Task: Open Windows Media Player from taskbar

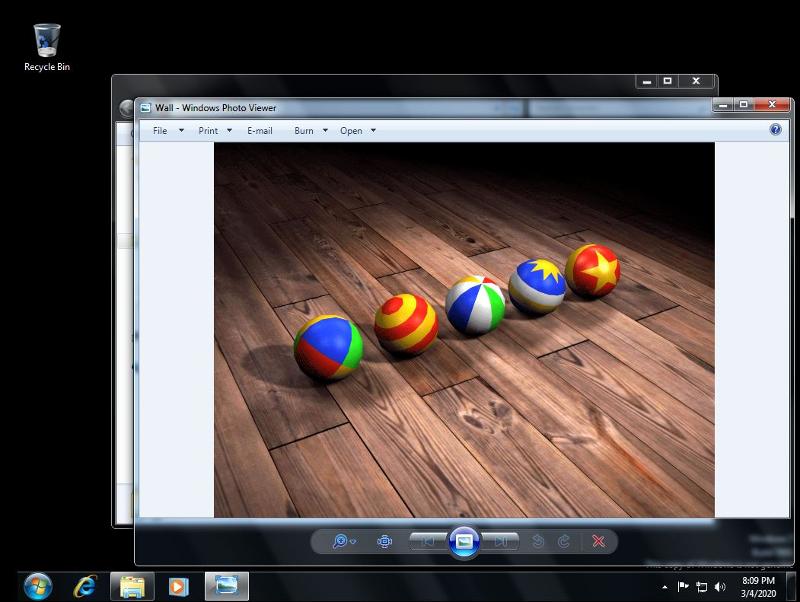Action: point(179,586)
